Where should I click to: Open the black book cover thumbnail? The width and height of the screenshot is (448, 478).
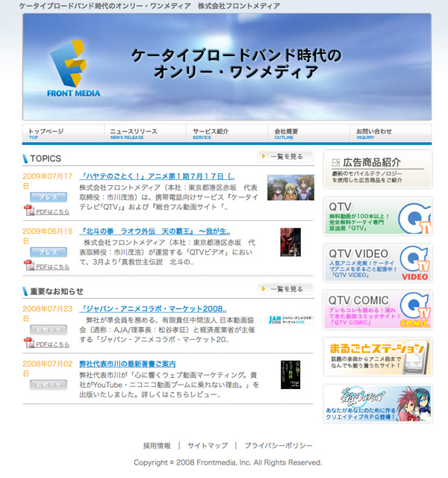(x=290, y=375)
